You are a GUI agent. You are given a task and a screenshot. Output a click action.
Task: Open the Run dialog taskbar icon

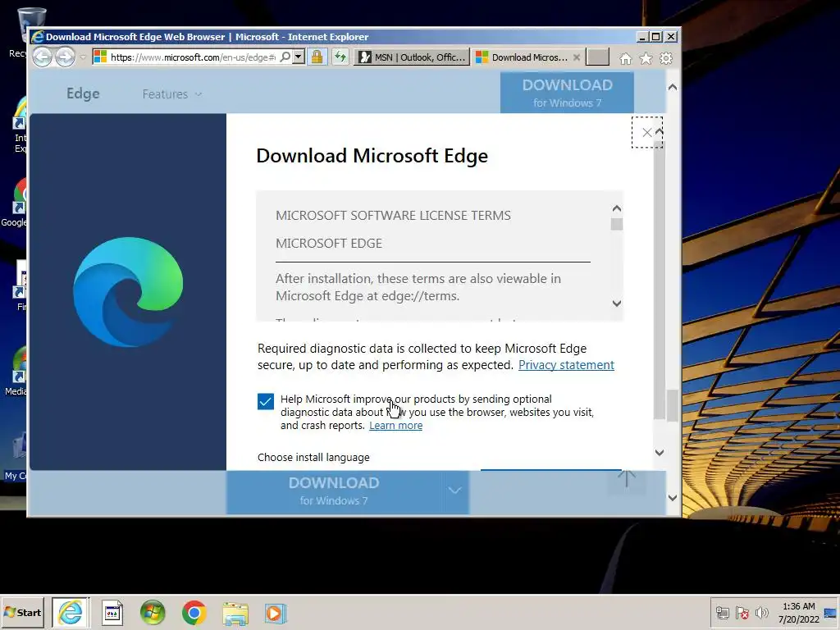click(x=112, y=613)
